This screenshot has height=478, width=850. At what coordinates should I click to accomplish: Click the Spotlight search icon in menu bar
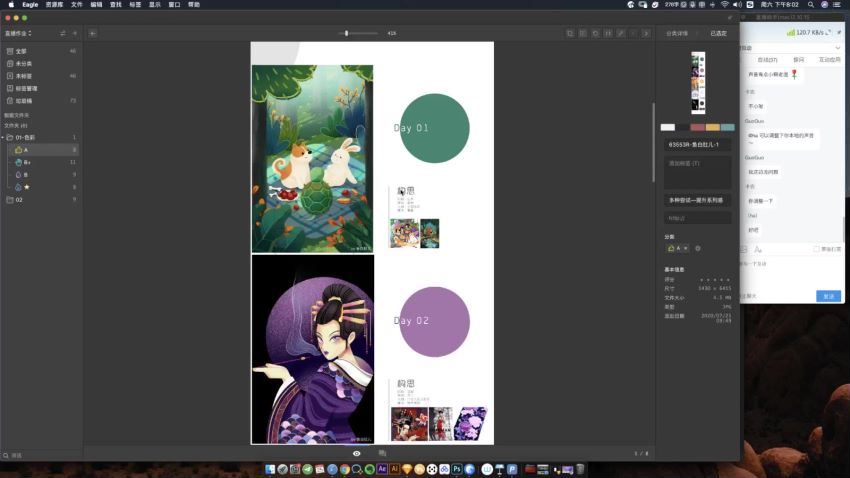tap(810, 4)
